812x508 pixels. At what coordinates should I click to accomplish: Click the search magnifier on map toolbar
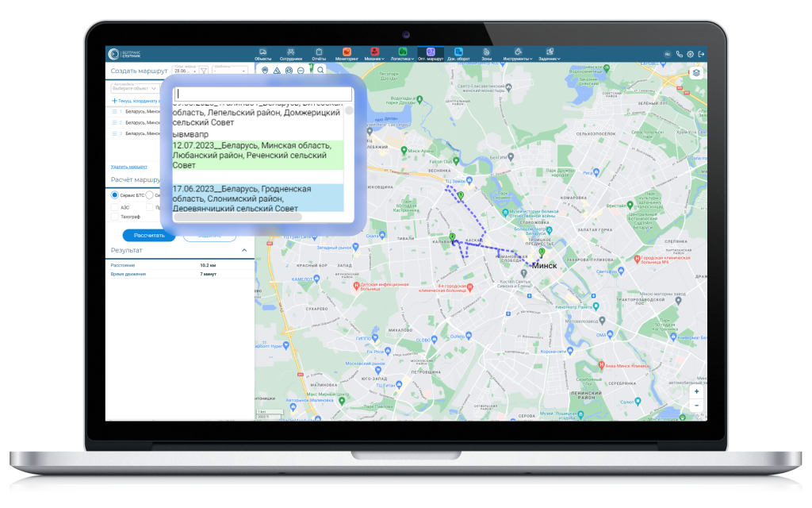click(x=320, y=71)
